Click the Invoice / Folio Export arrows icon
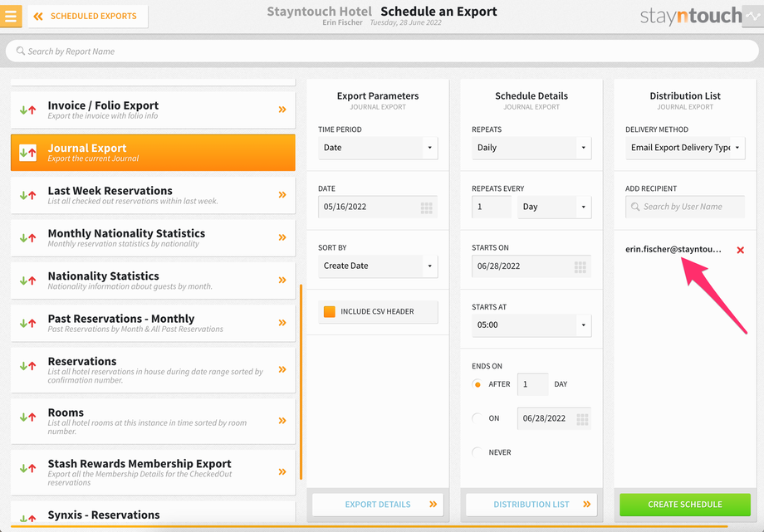This screenshot has width=764, height=532. pos(27,110)
